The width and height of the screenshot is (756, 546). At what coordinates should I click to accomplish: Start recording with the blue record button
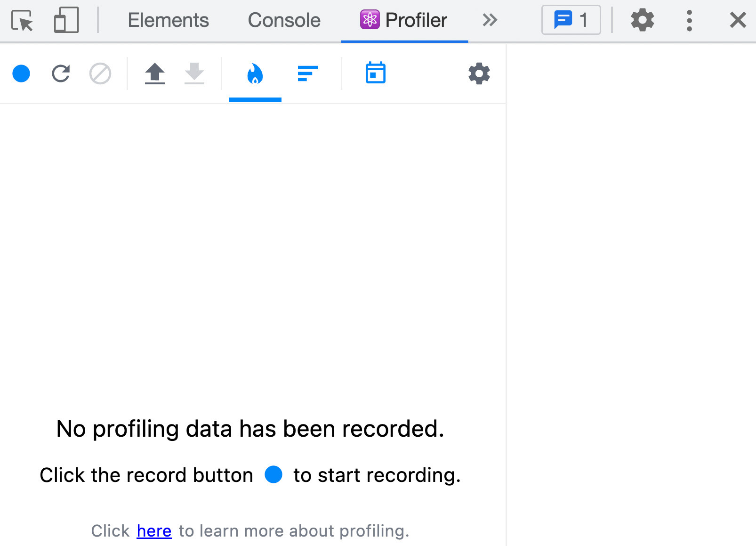[x=21, y=73]
